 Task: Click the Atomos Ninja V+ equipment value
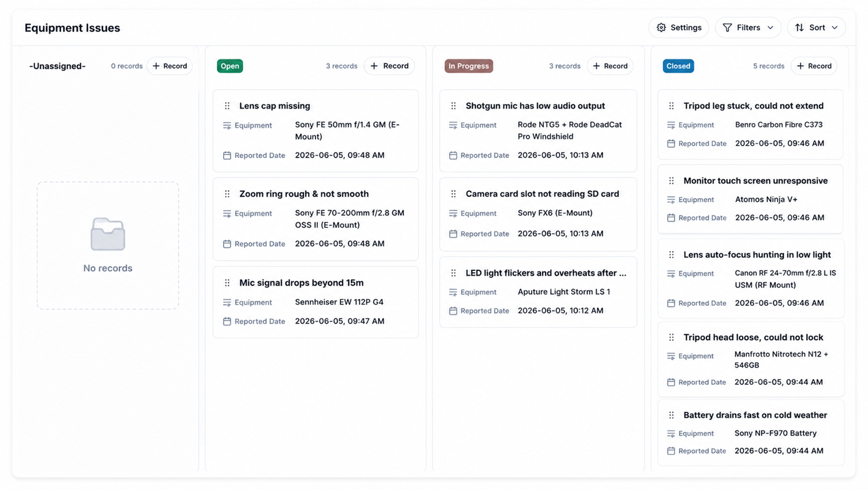tap(766, 199)
